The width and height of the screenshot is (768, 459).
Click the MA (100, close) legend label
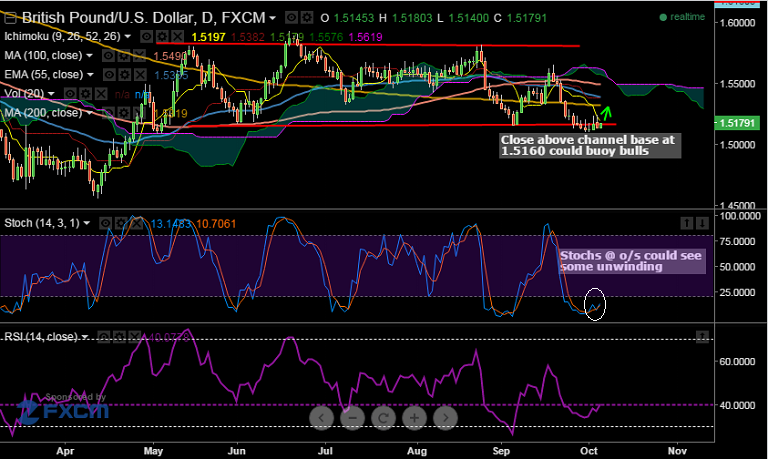pyautogui.click(x=43, y=56)
